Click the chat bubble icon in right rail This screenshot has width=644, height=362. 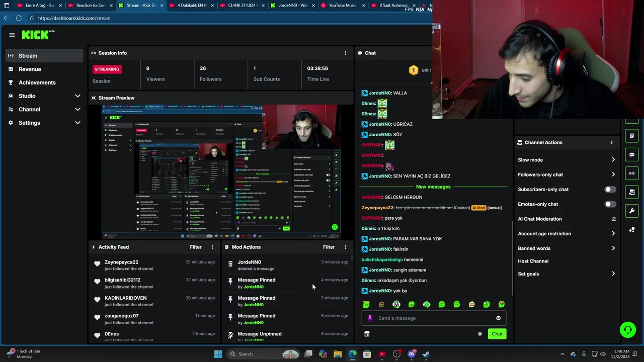pos(632,154)
